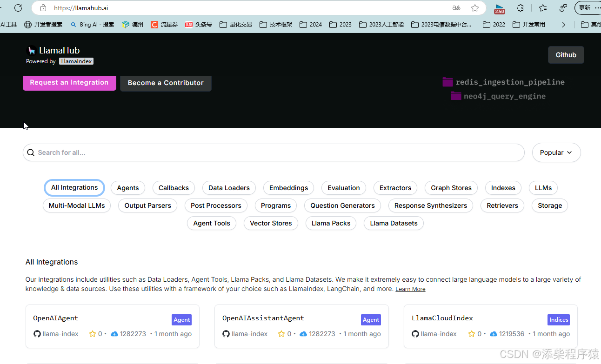Image resolution: width=601 pixels, height=364 pixels.
Task: Open the 2024 bookmark folder
Action: 311,25
